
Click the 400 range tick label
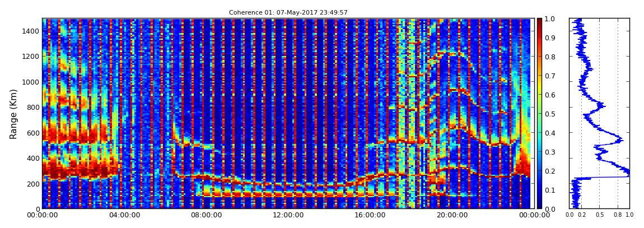[33, 158]
